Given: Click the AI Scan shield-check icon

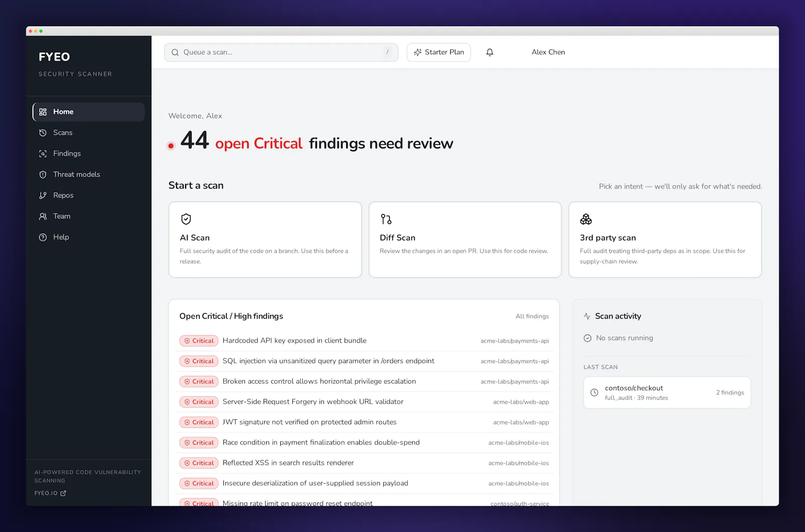Looking at the screenshot, I should click(x=186, y=219).
